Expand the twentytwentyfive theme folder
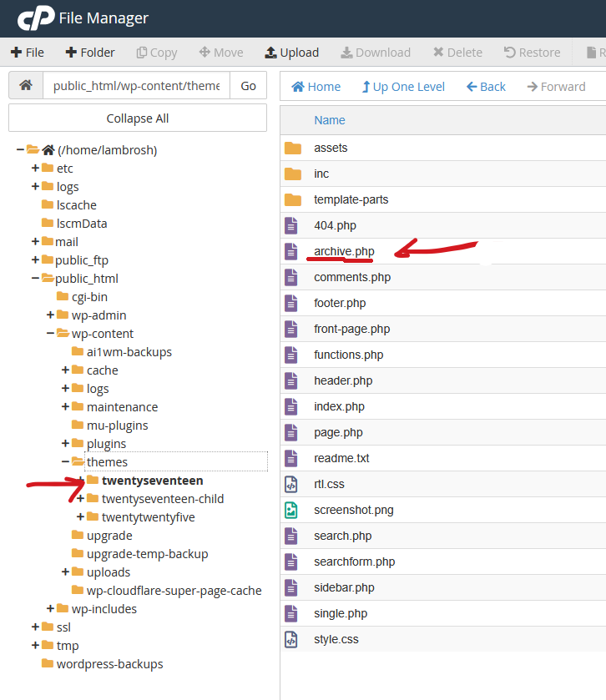 click(81, 516)
